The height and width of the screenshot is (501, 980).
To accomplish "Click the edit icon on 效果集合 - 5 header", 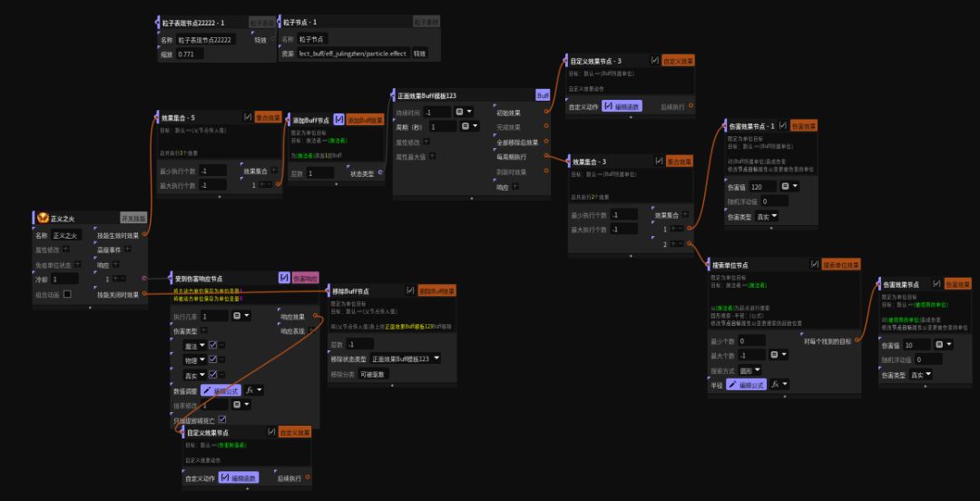I will tap(248, 117).
